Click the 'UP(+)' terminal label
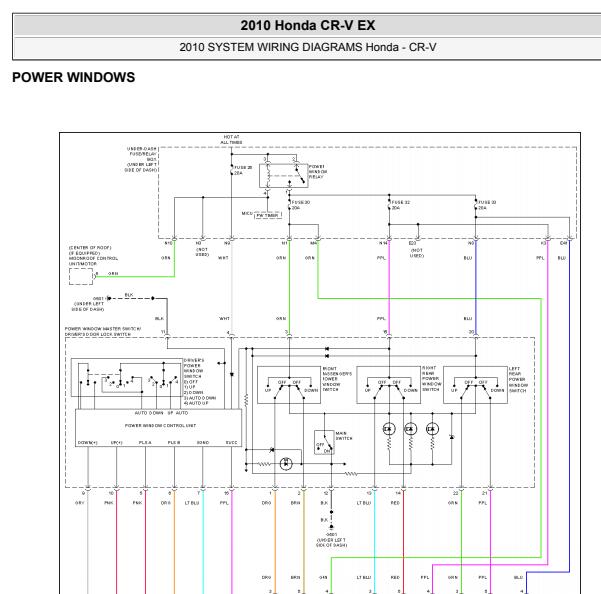Image resolution: width=601 pixels, height=594 pixels. click(117, 443)
